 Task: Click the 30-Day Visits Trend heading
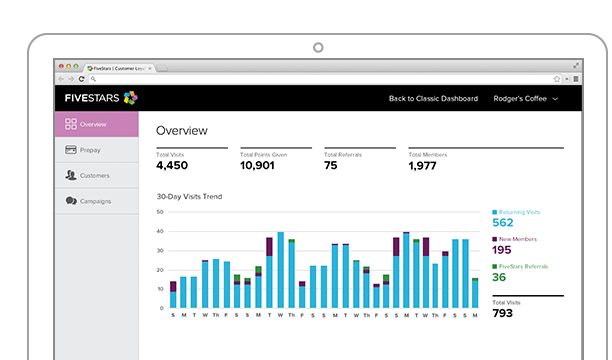click(189, 196)
